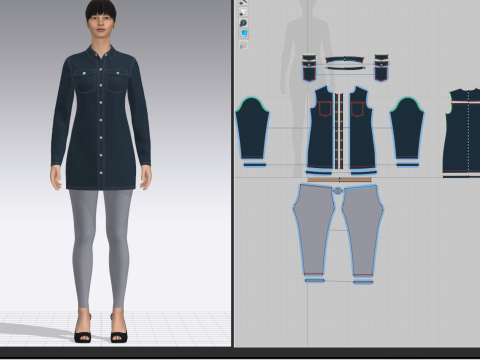Select the ankle band under left legging pattern
The height and width of the screenshot is (360, 480).
click(314, 280)
